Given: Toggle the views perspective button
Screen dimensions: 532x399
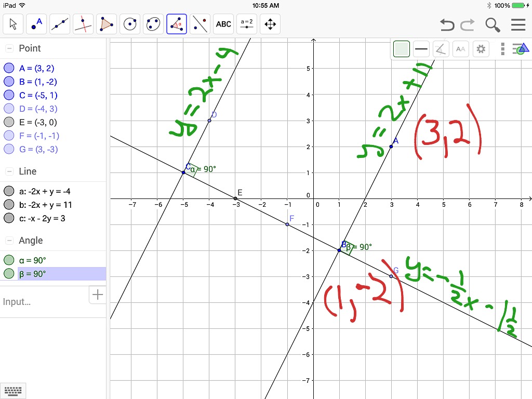Looking at the screenshot, I should [x=521, y=49].
